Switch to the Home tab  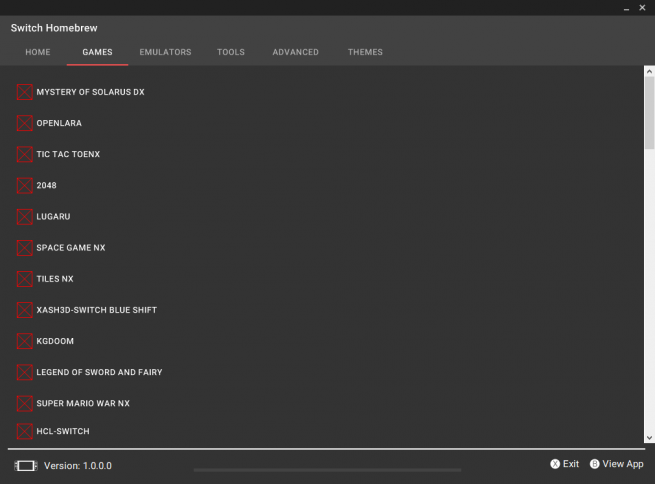(38, 52)
